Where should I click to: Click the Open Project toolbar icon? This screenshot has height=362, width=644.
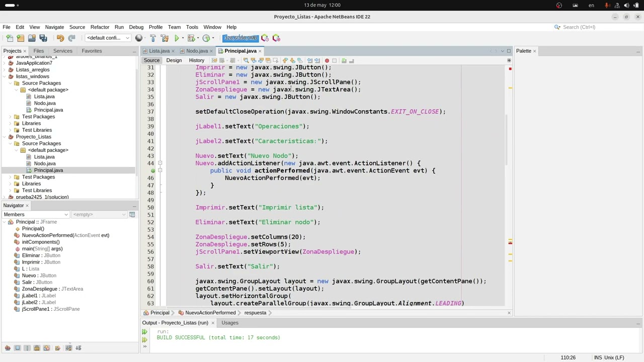[x=32, y=38]
